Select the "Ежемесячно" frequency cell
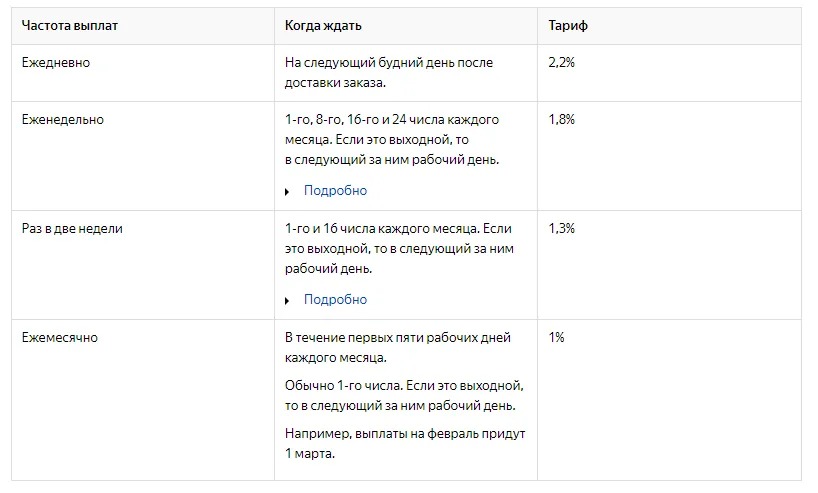The width and height of the screenshot is (818, 493). click(x=60, y=338)
